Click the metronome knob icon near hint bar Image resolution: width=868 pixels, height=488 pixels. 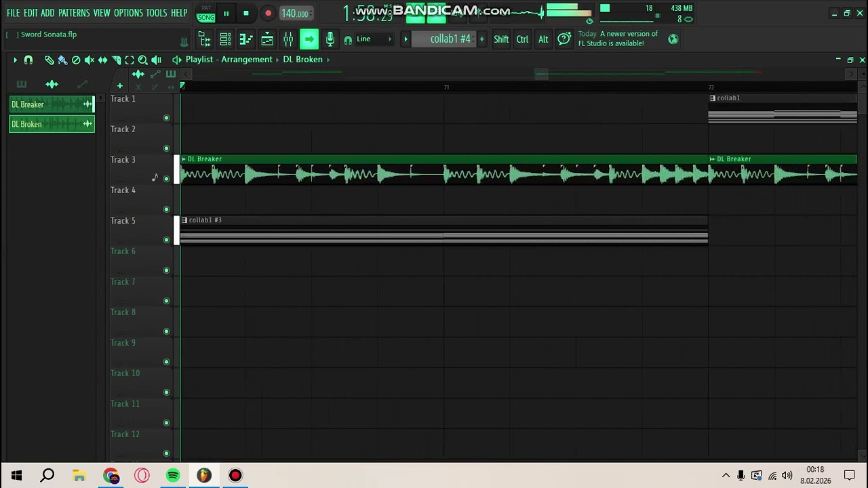184,41
